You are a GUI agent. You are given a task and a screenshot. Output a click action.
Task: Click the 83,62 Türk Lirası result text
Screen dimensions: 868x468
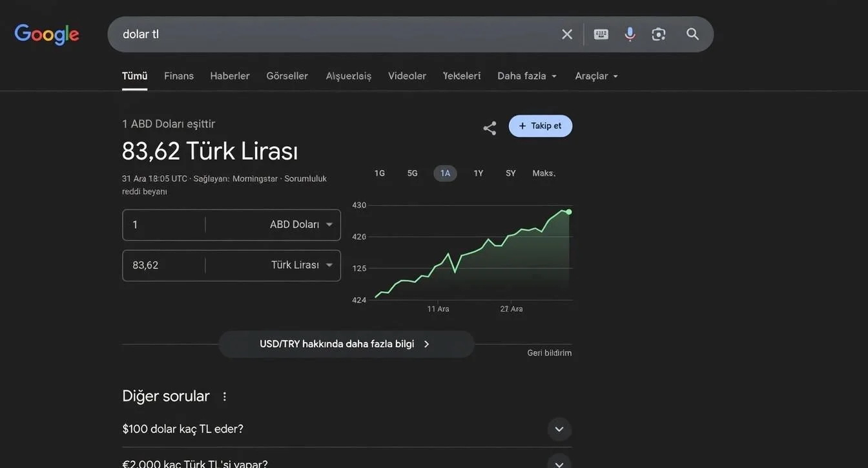pos(210,151)
